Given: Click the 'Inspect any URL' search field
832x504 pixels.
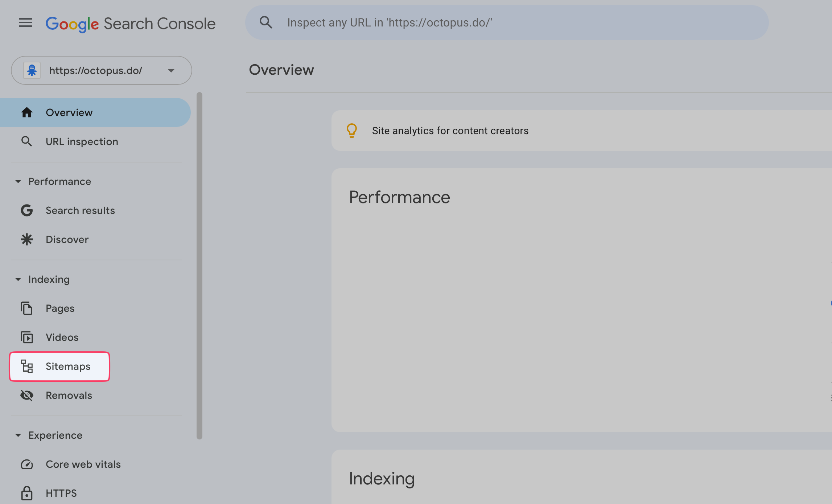Looking at the screenshot, I should [507, 22].
